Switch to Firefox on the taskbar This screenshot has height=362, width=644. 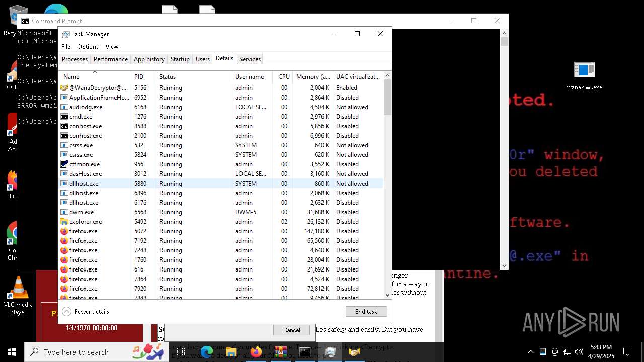tap(256, 352)
